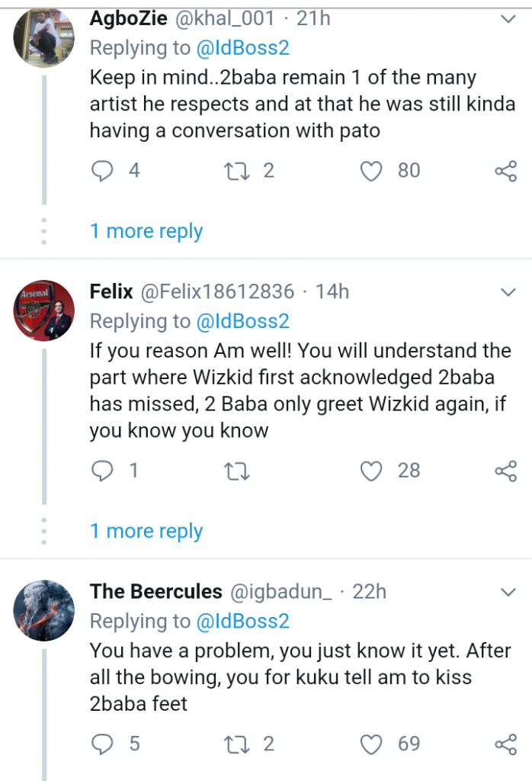The image size is (532, 781).
Task: Open @IdBoss2 mention in Felix's tweet
Action: click(x=243, y=322)
